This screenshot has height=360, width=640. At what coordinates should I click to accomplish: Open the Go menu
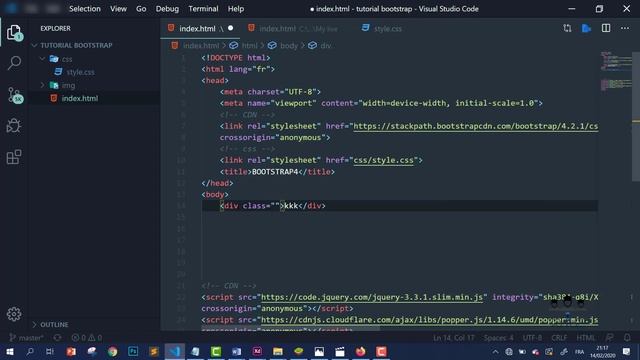(141, 9)
